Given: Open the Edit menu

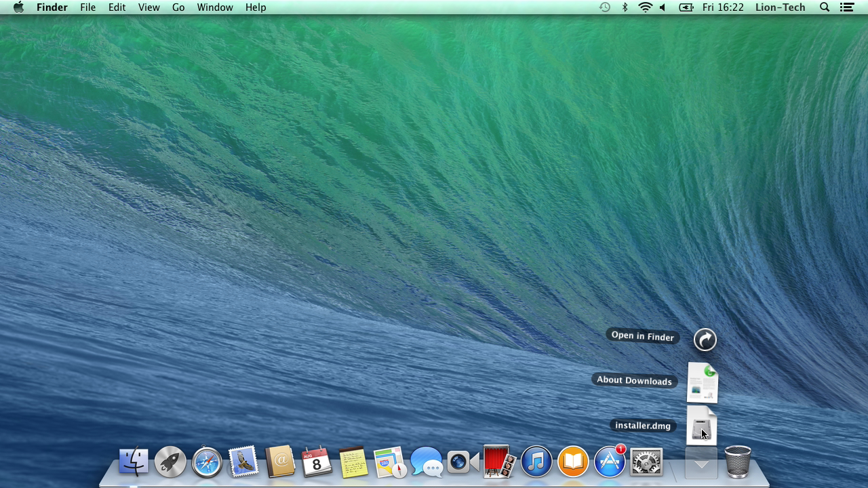Looking at the screenshot, I should click(x=117, y=7).
